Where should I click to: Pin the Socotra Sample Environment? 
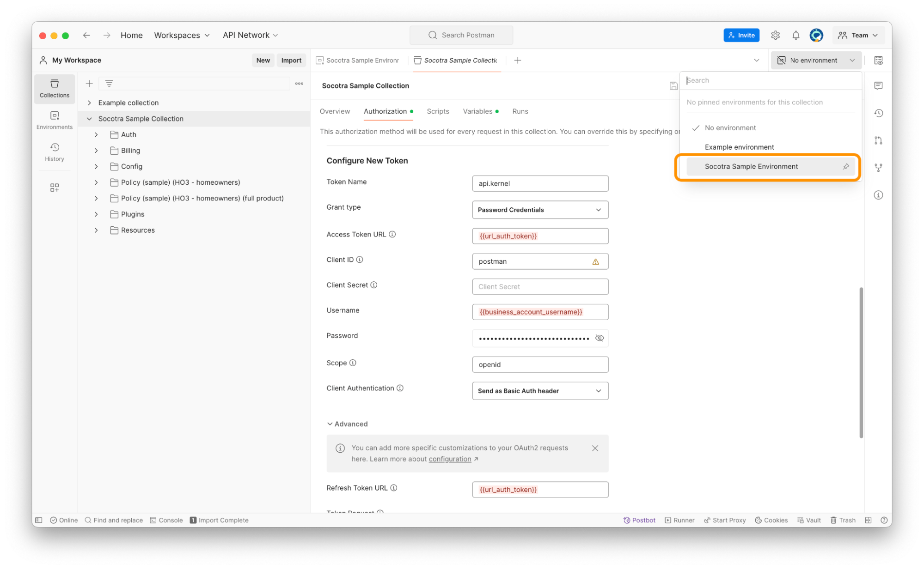click(x=845, y=166)
